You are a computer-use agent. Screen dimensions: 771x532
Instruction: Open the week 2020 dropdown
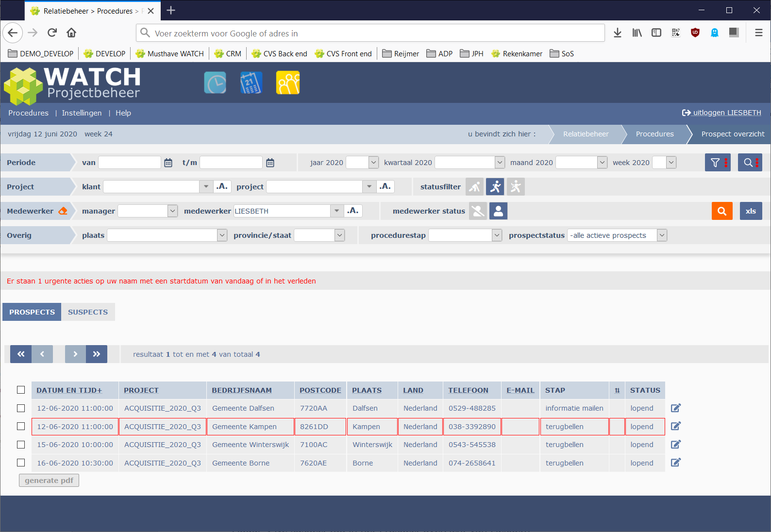click(x=664, y=163)
